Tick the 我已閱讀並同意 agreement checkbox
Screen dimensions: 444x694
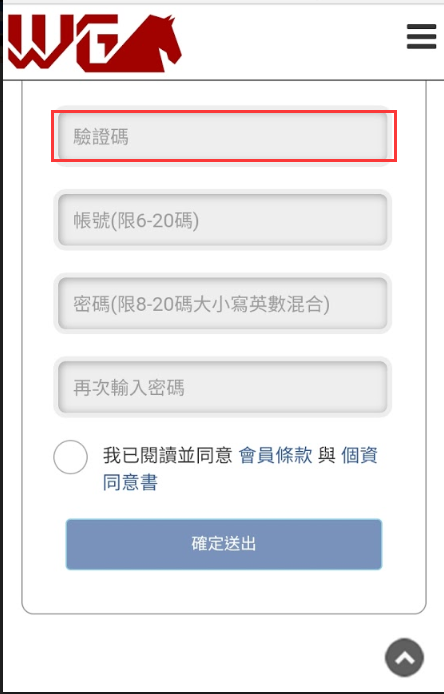tap(70, 457)
